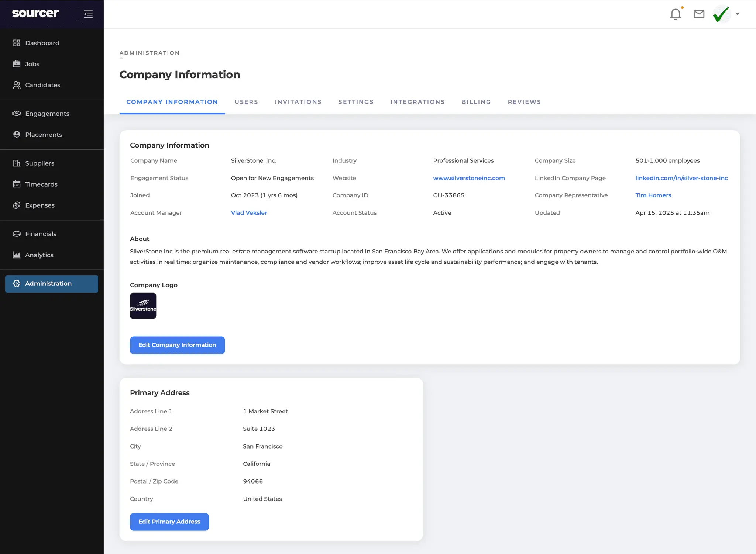Click the Suppliers building icon
This screenshot has height=554, width=756.
[17, 163]
